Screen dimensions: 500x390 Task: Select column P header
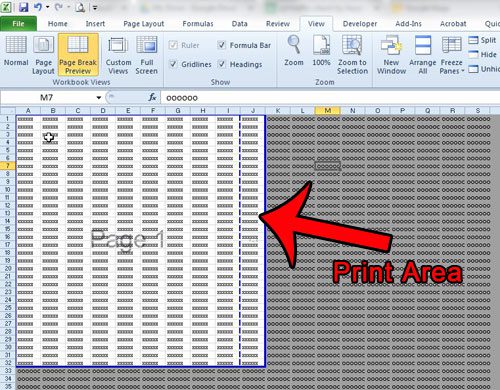tap(403, 111)
